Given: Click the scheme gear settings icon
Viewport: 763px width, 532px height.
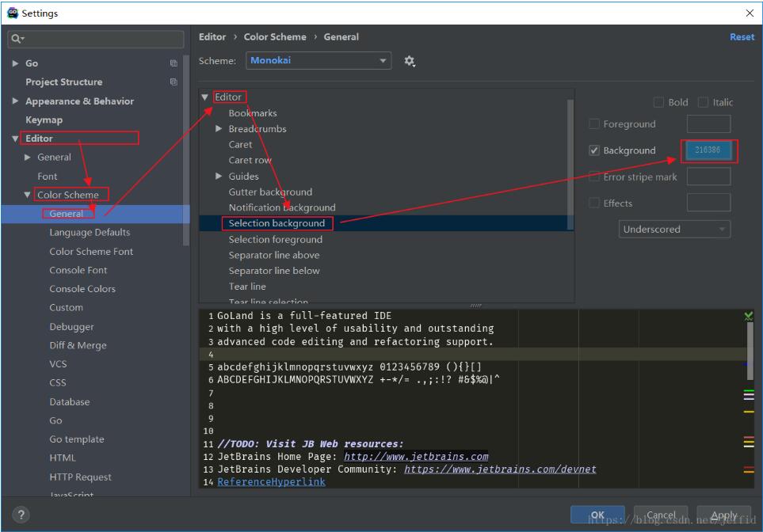Looking at the screenshot, I should coord(410,61).
